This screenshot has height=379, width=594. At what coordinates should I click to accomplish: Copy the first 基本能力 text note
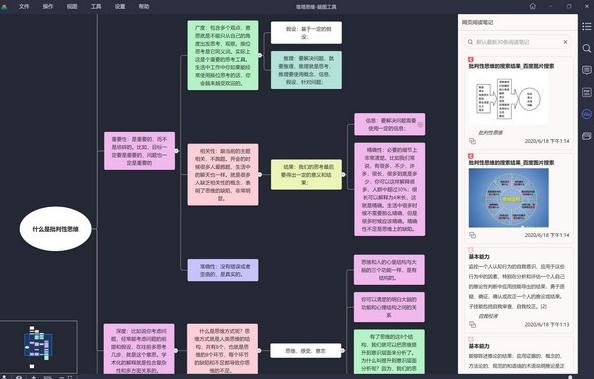pyautogui.click(x=472, y=324)
